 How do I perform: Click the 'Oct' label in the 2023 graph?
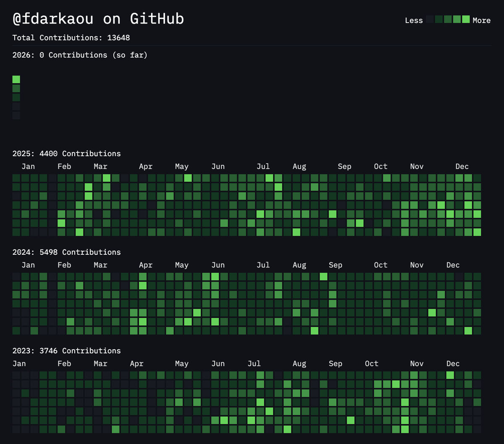click(372, 364)
